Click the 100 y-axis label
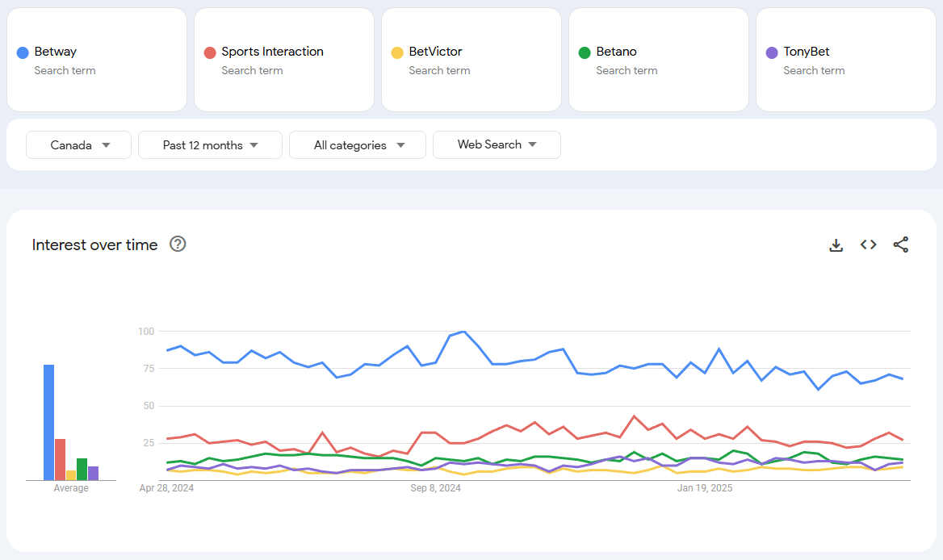Screen dimensions: 943x560 (146, 332)
